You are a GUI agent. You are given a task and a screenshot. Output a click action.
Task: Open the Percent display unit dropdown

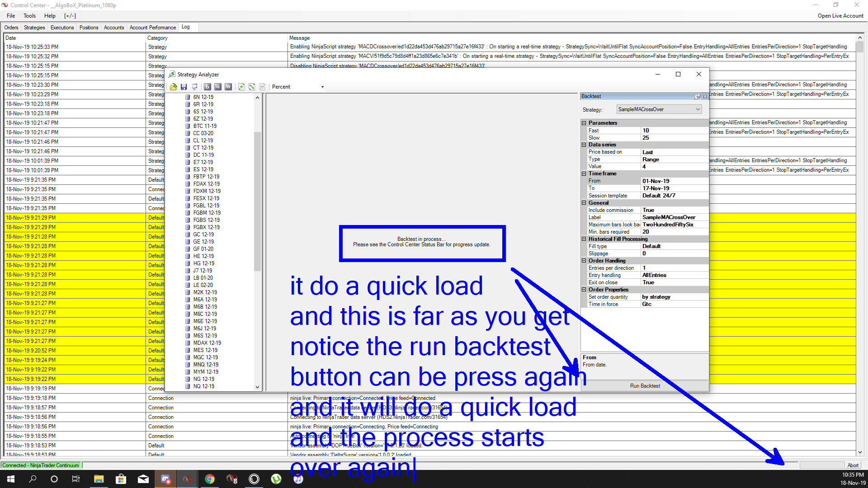[322, 87]
